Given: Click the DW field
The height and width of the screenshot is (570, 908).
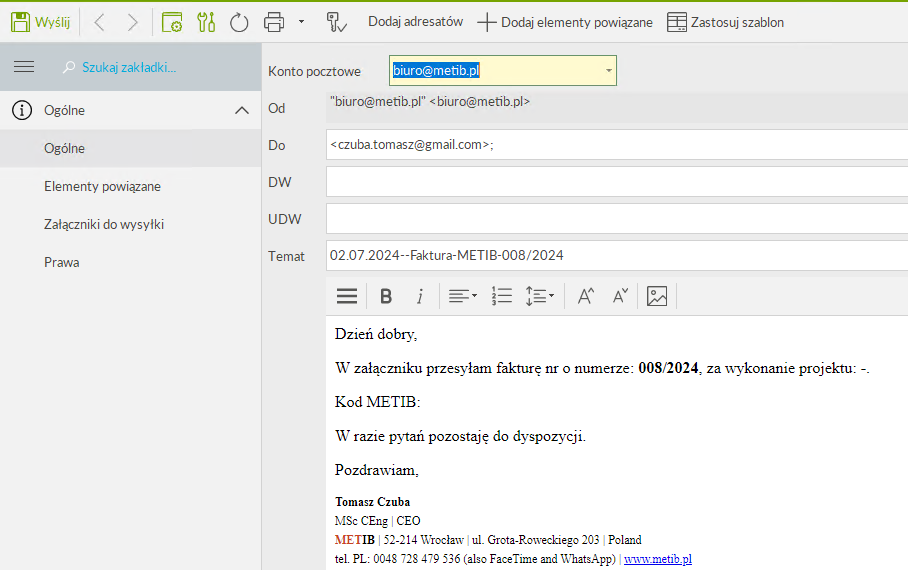Looking at the screenshot, I should coord(617,182).
